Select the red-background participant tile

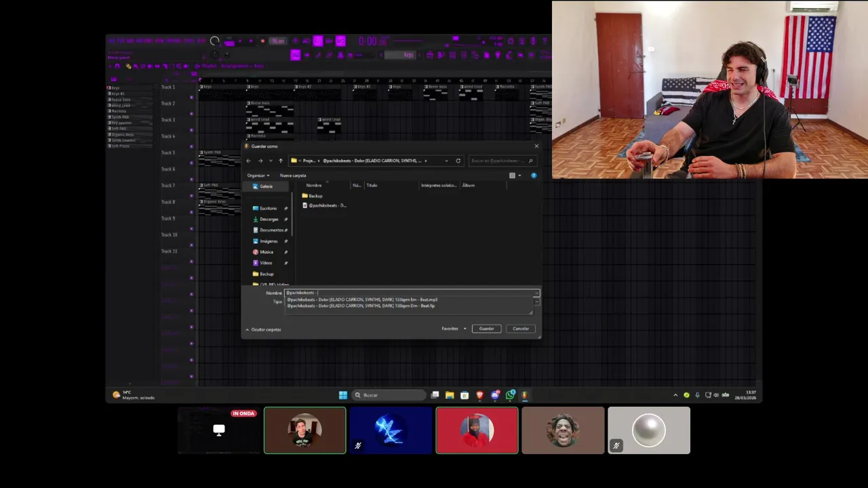point(477,430)
